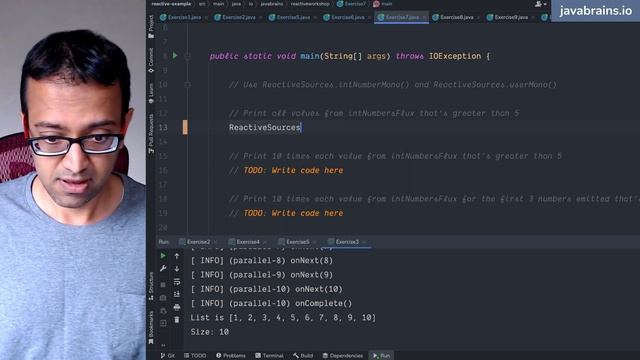Viewport: 640px width, 360px height.
Task: Click onNext(8) console log line
Action: click(x=262, y=260)
